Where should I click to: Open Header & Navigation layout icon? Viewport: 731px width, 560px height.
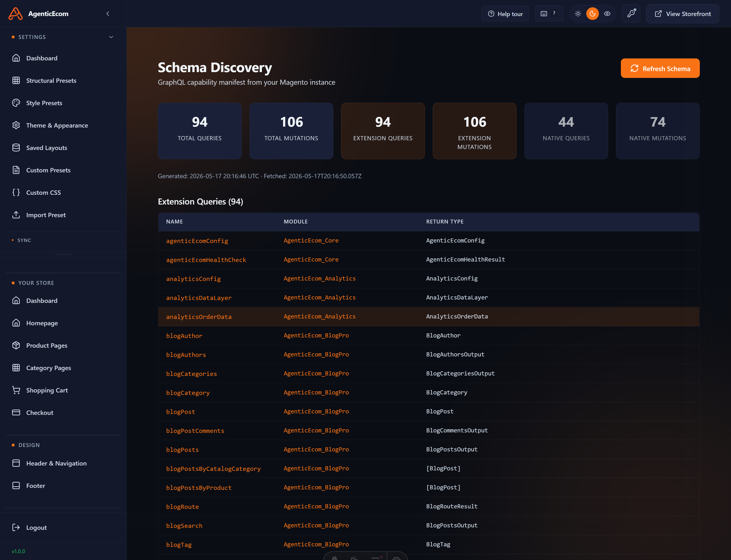(x=16, y=463)
